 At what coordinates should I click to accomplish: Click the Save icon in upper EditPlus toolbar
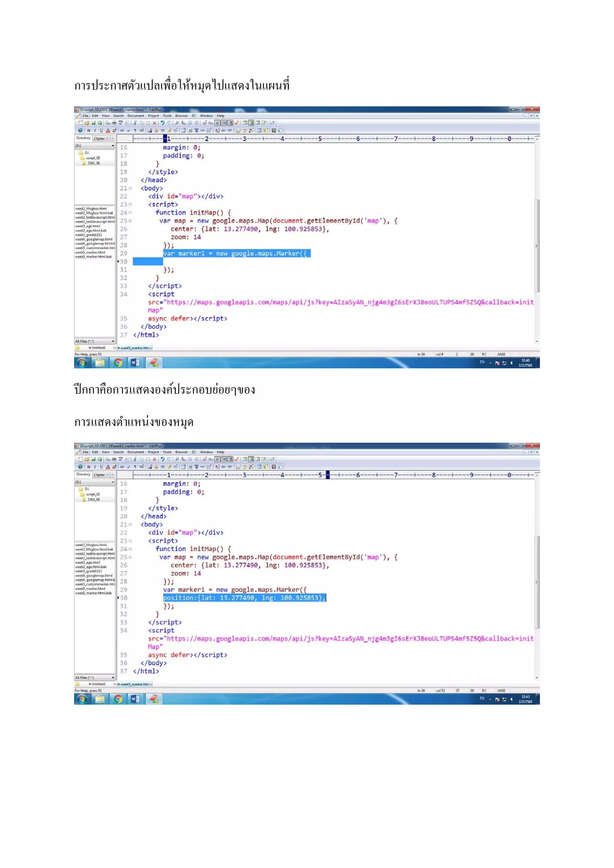93,123
